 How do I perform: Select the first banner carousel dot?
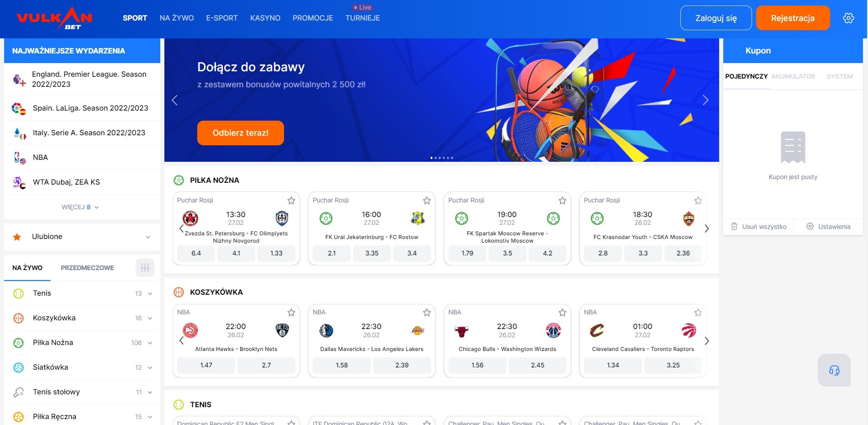[431, 158]
